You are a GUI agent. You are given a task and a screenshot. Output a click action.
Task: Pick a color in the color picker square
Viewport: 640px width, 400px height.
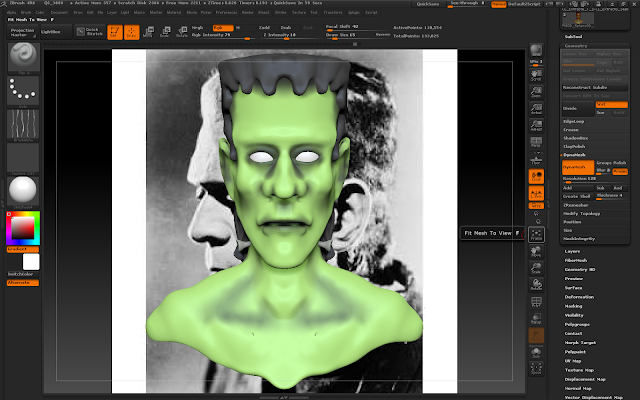(23, 228)
